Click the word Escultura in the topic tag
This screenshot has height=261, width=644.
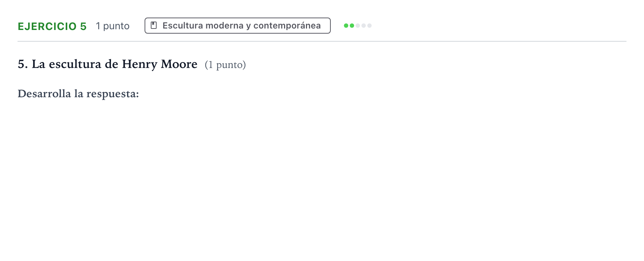(x=183, y=26)
